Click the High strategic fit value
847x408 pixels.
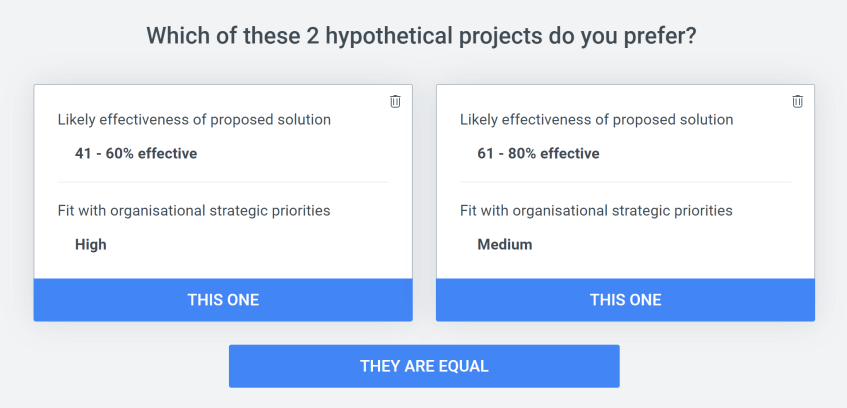(91, 245)
